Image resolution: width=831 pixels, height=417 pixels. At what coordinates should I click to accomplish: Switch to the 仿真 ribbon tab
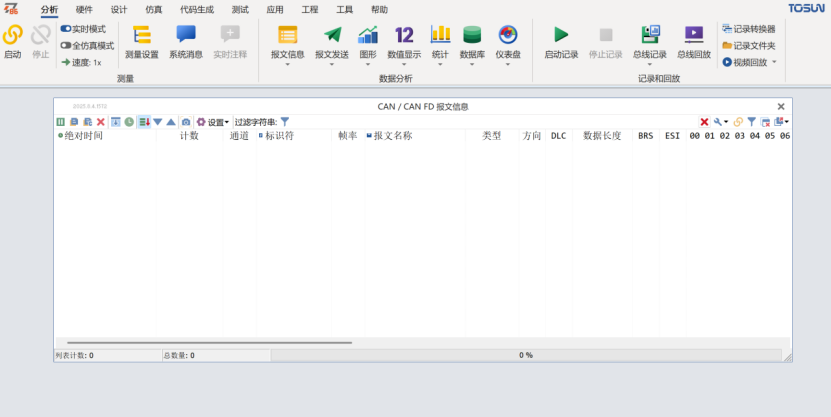154,10
